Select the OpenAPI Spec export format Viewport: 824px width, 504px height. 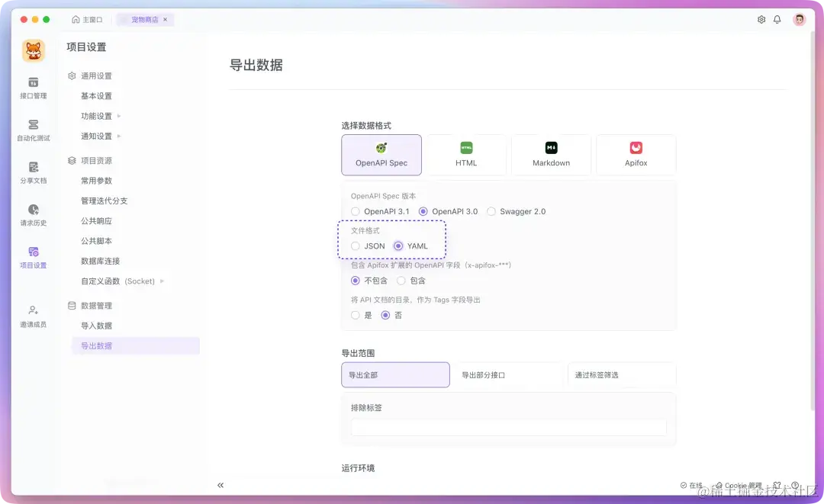[381, 154]
